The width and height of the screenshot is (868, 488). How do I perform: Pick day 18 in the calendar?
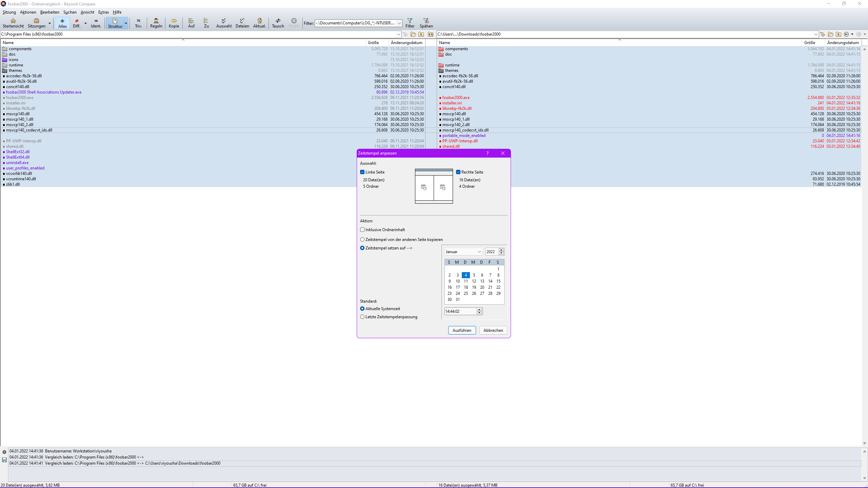pyautogui.click(x=466, y=287)
